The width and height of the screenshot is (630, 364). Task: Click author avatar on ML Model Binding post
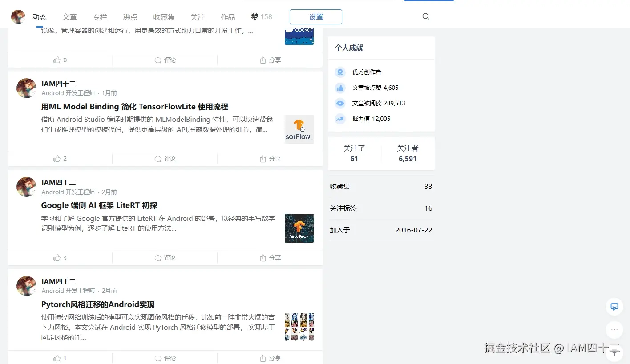click(26, 88)
